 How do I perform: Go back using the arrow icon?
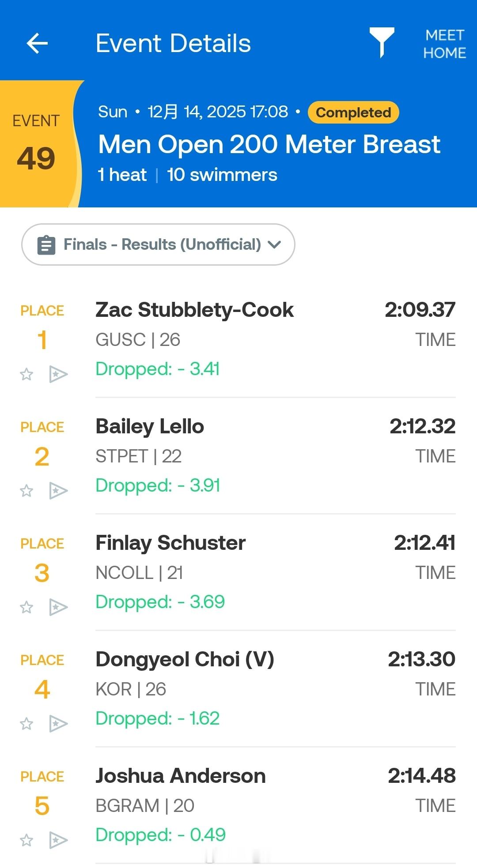point(37,43)
